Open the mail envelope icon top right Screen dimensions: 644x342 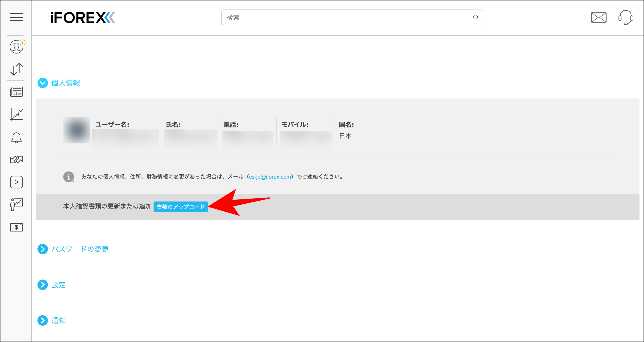pyautogui.click(x=598, y=18)
